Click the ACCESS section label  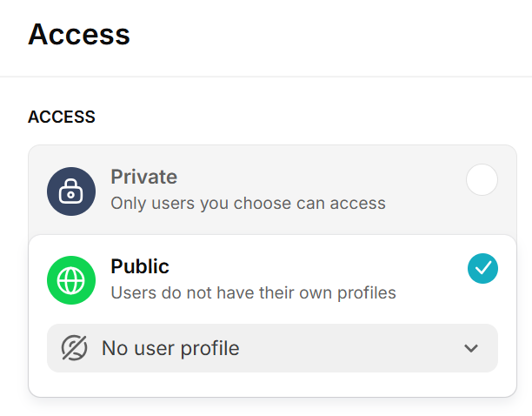coord(62,117)
